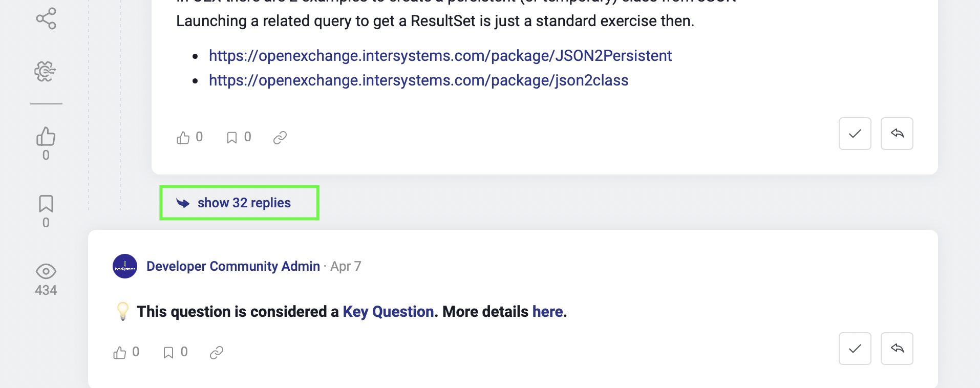Mark the JSON2Persistent reply as accepted answer
Viewport: 980px width, 388px height.
[x=855, y=134]
